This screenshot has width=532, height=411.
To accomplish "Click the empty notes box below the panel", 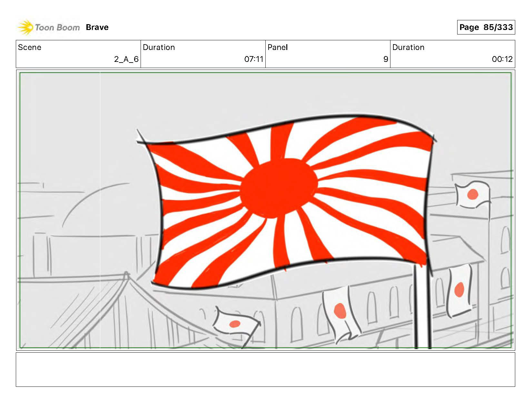I will coord(265,369).
